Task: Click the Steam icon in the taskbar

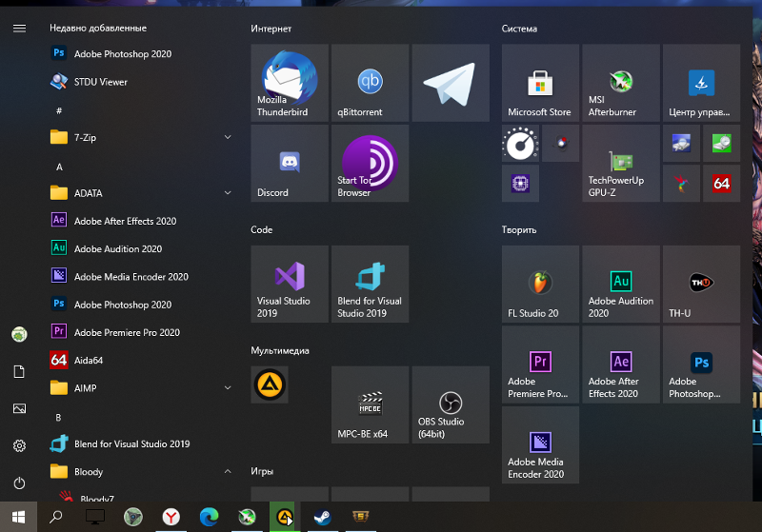Action: (x=321, y=517)
